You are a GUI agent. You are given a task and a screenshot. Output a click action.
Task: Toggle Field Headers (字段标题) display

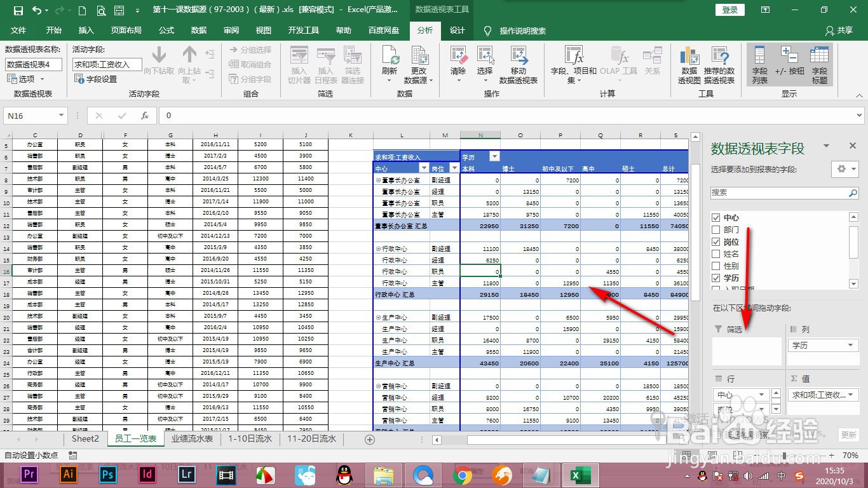[820, 65]
